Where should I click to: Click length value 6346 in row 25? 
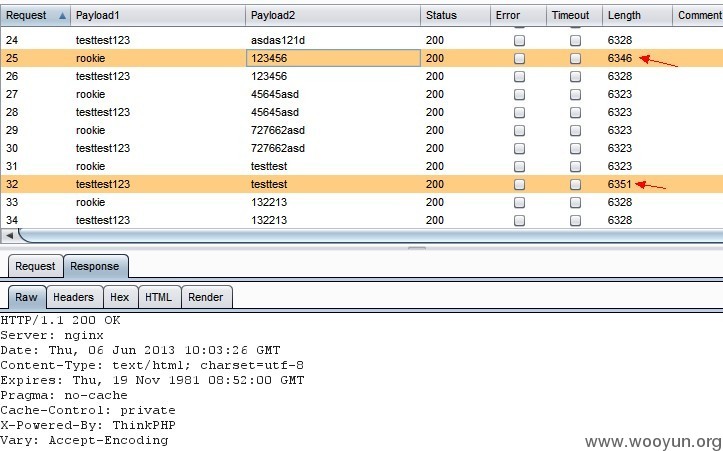click(620, 59)
